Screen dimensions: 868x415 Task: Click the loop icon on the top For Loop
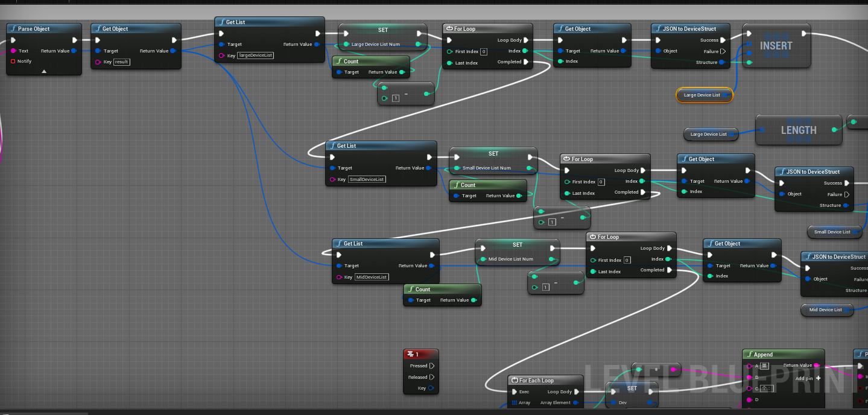point(450,28)
